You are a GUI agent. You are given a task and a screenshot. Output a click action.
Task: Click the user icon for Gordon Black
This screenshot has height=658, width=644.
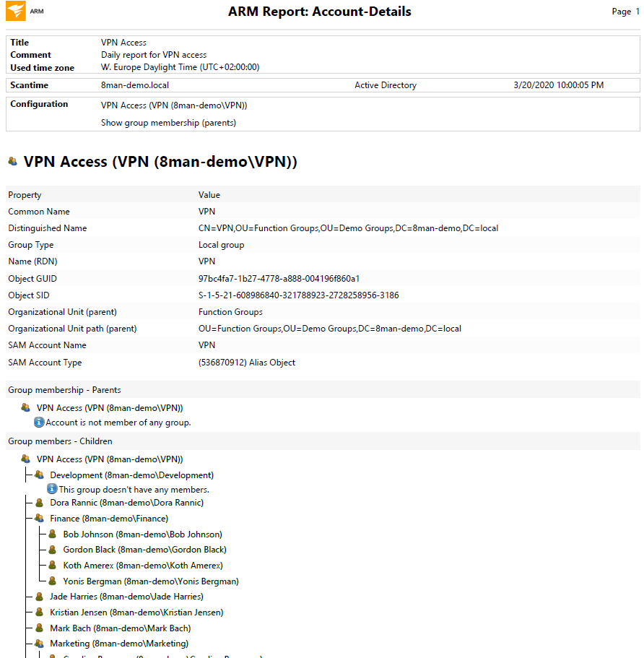click(53, 550)
